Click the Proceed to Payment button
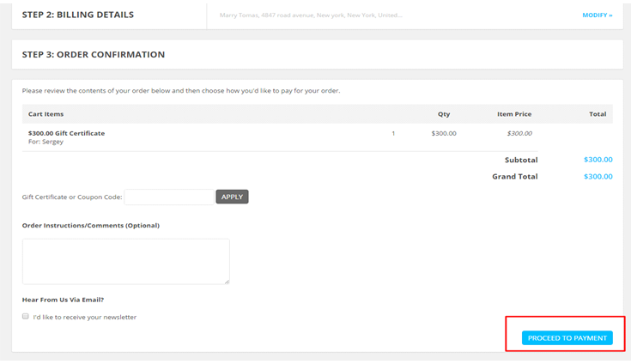This screenshot has width=631, height=364. tap(567, 338)
